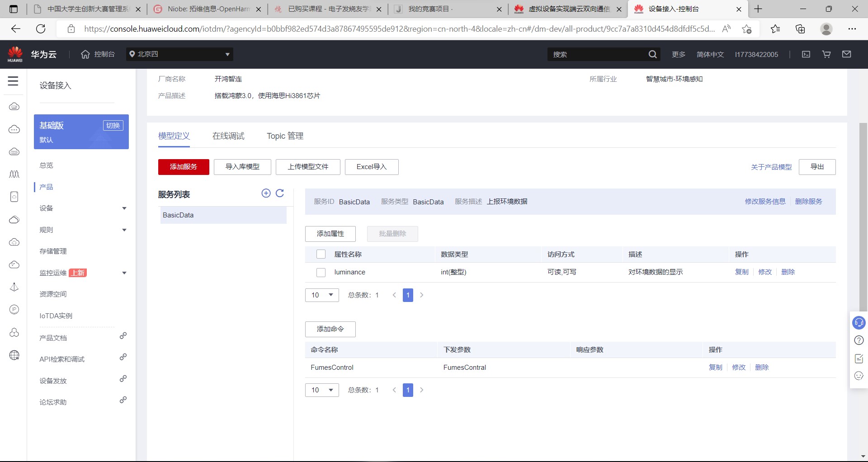Open 产品 in the sidebar
Viewport: 868px width, 462px height.
[x=46, y=187]
